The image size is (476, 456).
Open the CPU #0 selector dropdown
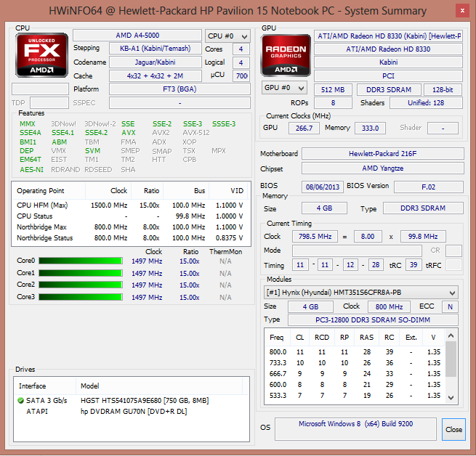227,36
